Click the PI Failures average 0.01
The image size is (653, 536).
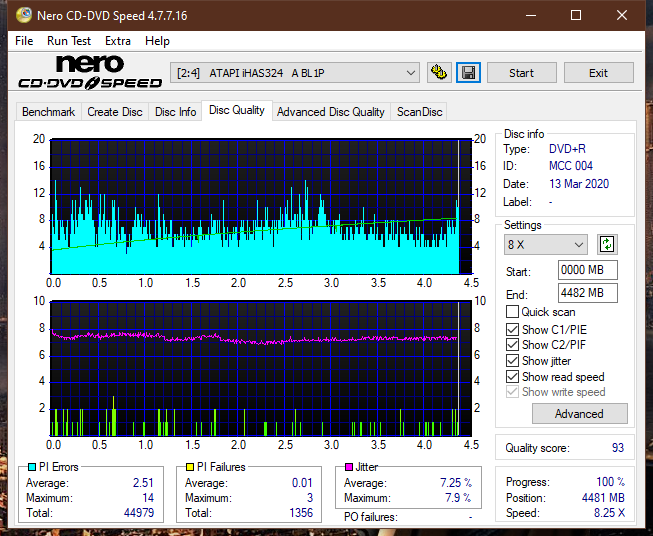302,483
